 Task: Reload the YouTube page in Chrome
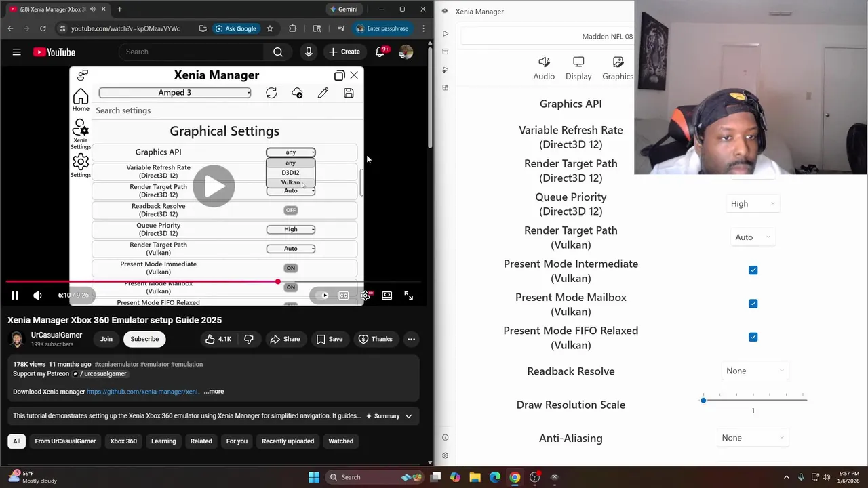tap(43, 28)
